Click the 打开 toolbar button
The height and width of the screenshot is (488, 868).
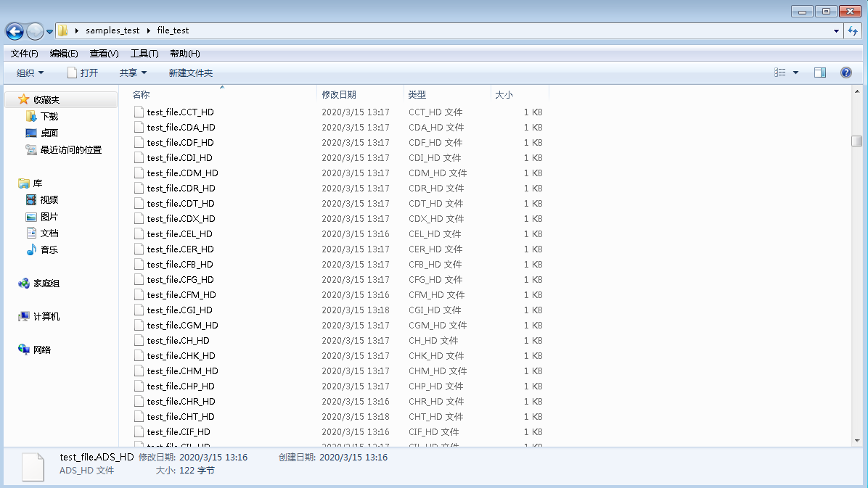83,73
